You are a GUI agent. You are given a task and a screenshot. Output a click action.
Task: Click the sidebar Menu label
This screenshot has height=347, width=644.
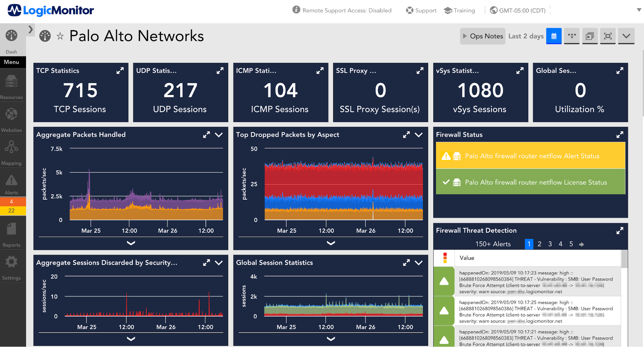(x=12, y=62)
